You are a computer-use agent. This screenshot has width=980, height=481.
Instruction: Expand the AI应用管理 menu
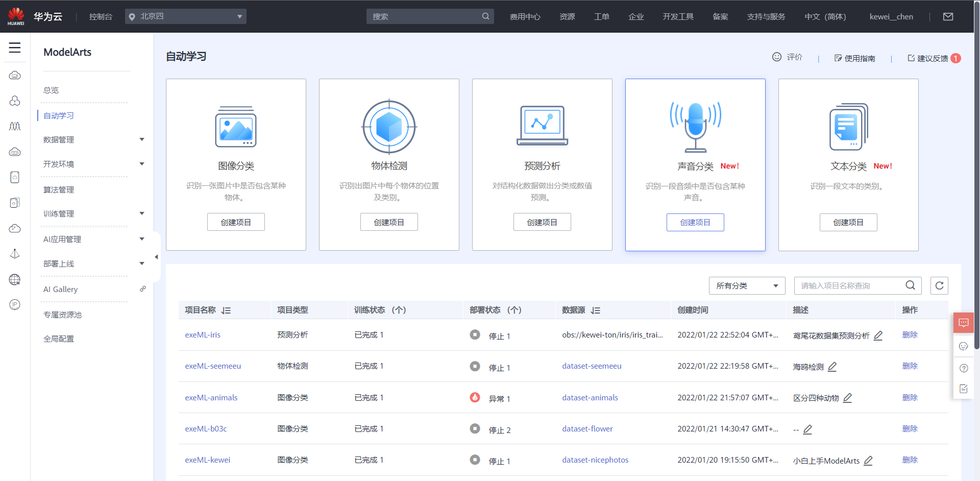pos(142,239)
